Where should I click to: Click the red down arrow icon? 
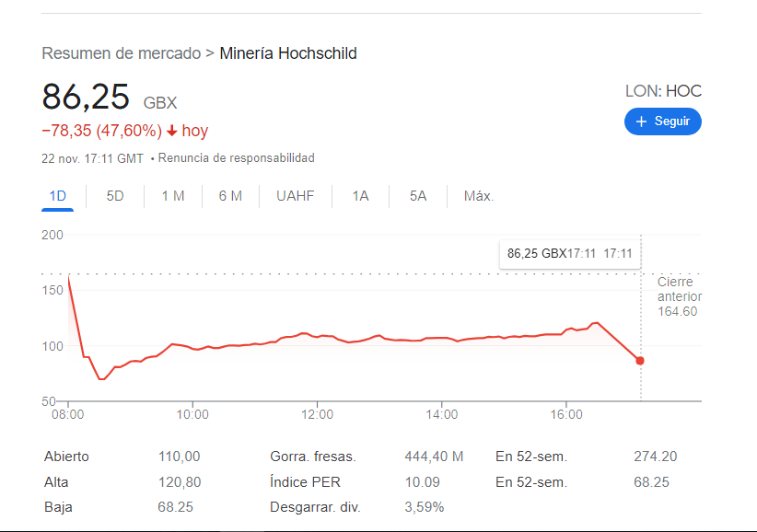(x=171, y=132)
